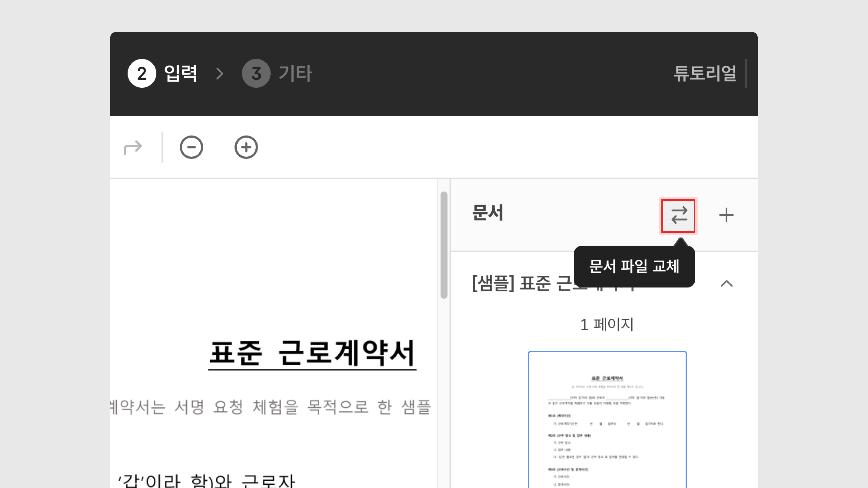Viewport: 868px width, 488px height.
Task: Click the replace document file icon
Action: 678,216
